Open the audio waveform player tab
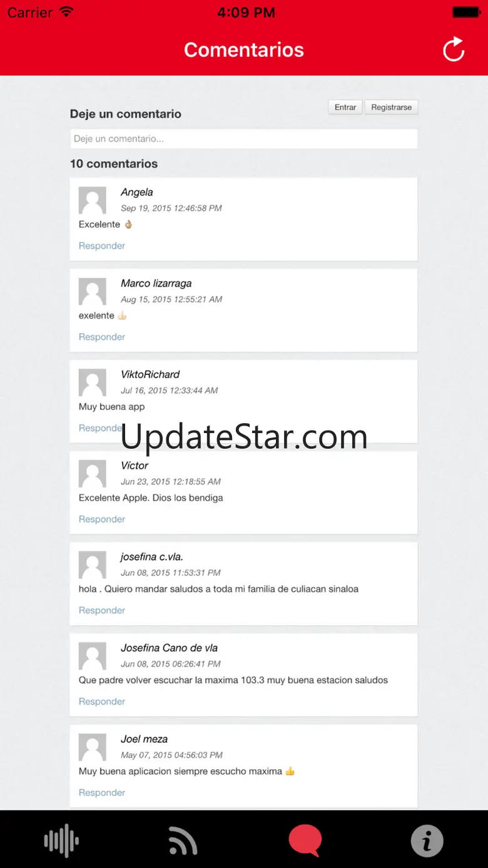The height and width of the screenshot is (868, 488). point(61,840)
